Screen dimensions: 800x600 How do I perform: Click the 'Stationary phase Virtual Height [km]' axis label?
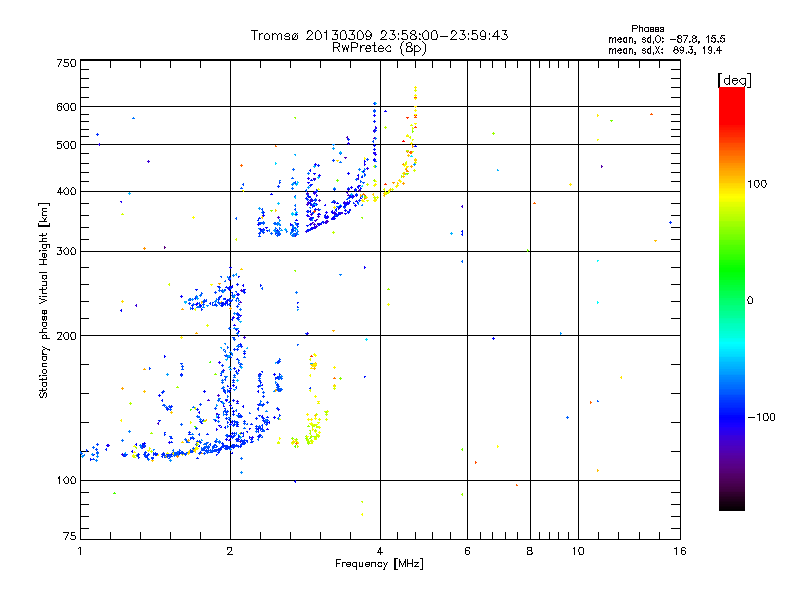43,300
